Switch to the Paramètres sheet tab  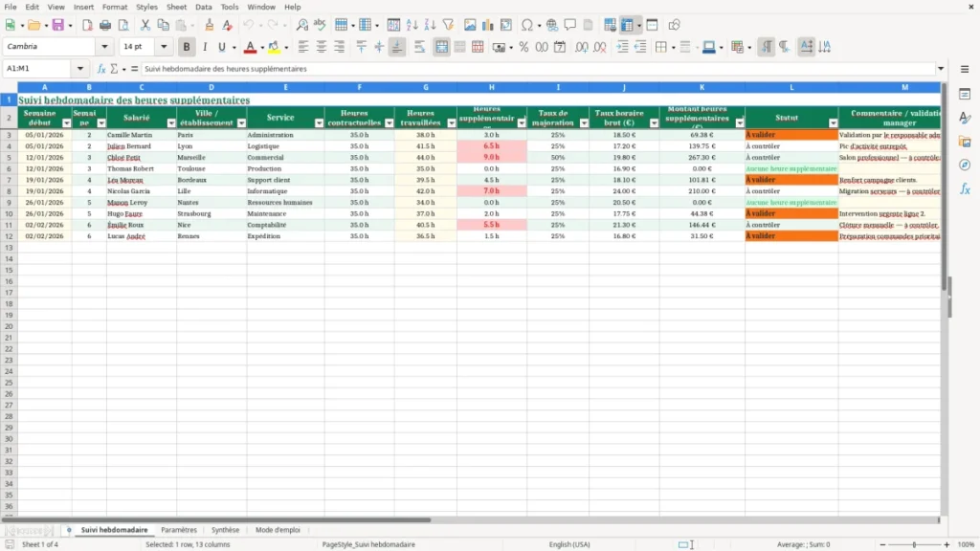179,530
